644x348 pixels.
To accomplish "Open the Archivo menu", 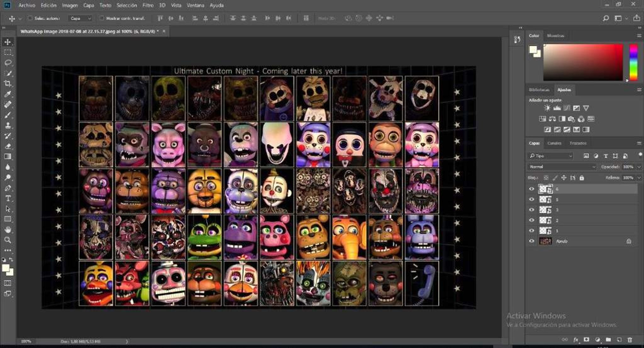I will pyautogui.click(x=26, y=5).
